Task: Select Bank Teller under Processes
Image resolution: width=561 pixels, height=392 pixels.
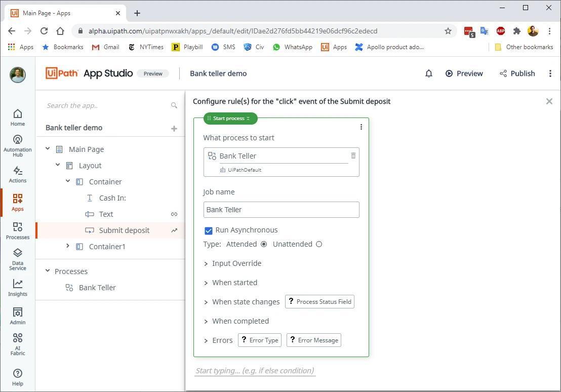Action: coord(97,288)
